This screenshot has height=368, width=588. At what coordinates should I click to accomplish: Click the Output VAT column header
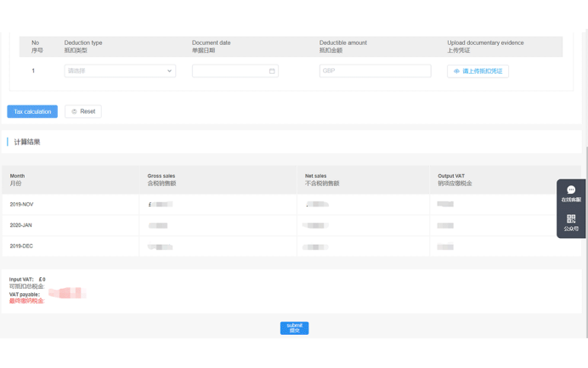(454, 179)
